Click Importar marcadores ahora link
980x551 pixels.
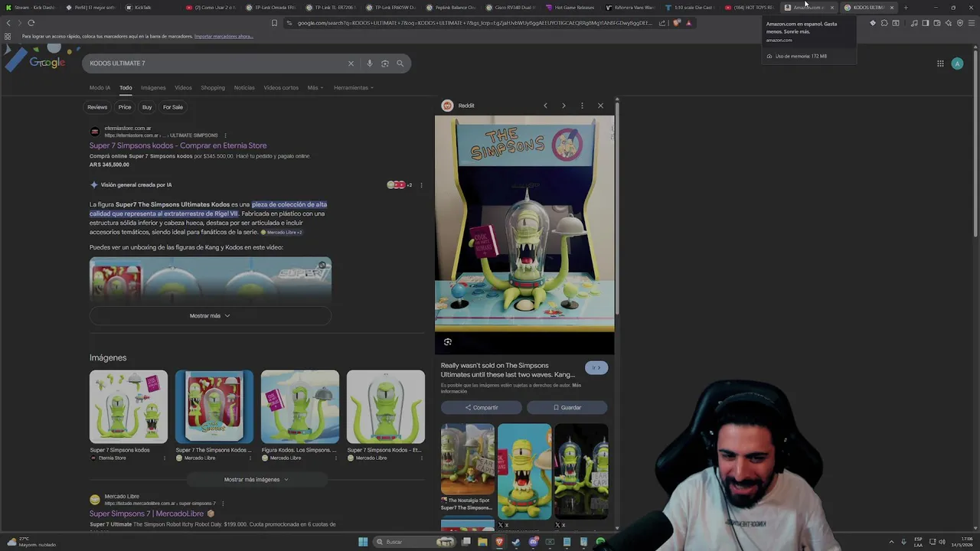pos(224,37)
